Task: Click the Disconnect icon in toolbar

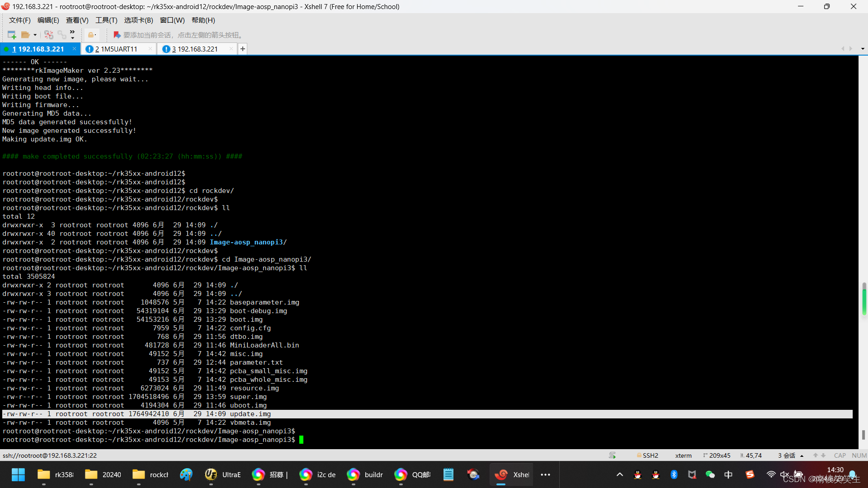Action: [49, 35]
